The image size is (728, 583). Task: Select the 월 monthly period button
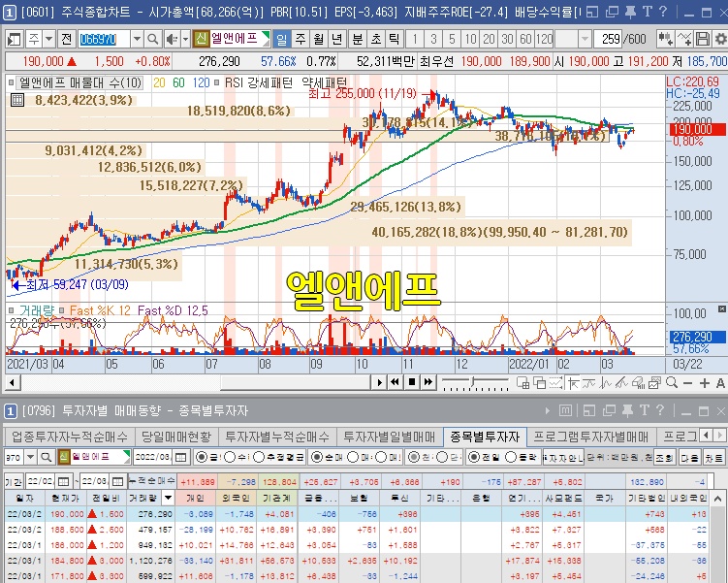point(319,39)
